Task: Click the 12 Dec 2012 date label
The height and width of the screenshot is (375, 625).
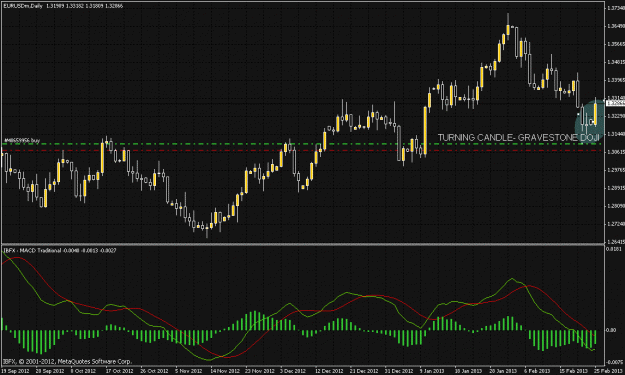Action: (x=329, y=371)
